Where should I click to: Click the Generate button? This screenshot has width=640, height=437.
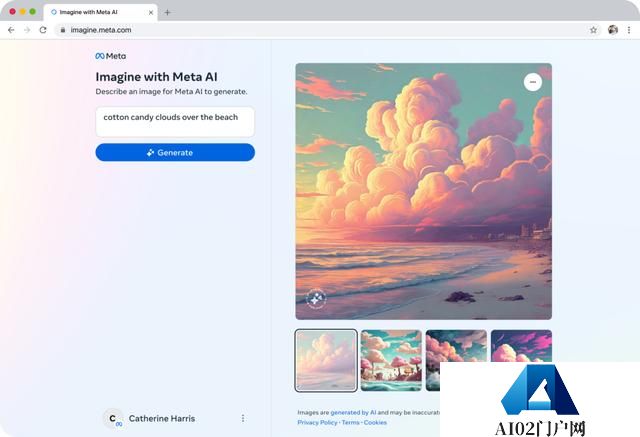coord(175,153)
